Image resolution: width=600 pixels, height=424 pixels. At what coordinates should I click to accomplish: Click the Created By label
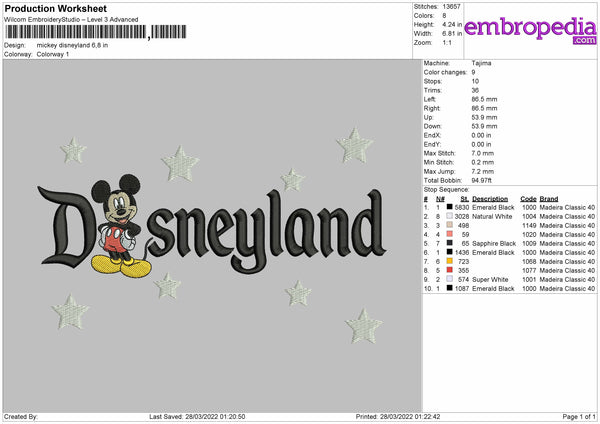[21, 417]
